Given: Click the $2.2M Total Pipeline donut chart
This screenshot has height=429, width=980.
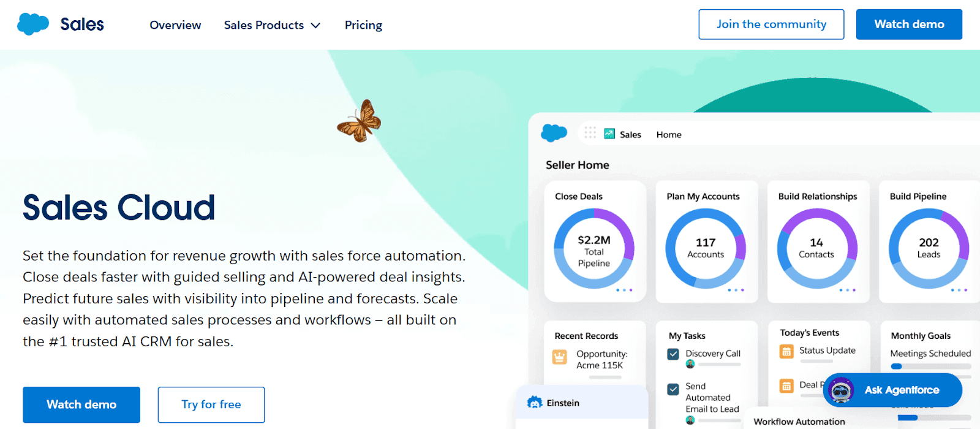Looking at the screenshot, I should click(x=594, y=248).
